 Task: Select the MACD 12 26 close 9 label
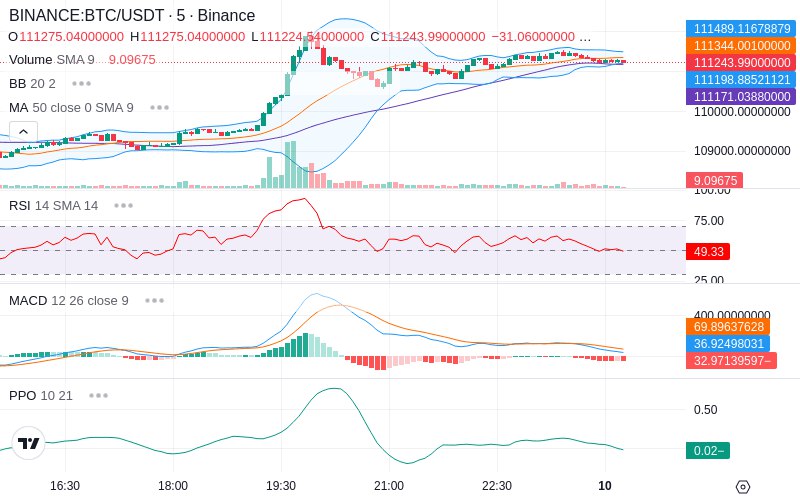pyautogui.click(x=69, y=301)
